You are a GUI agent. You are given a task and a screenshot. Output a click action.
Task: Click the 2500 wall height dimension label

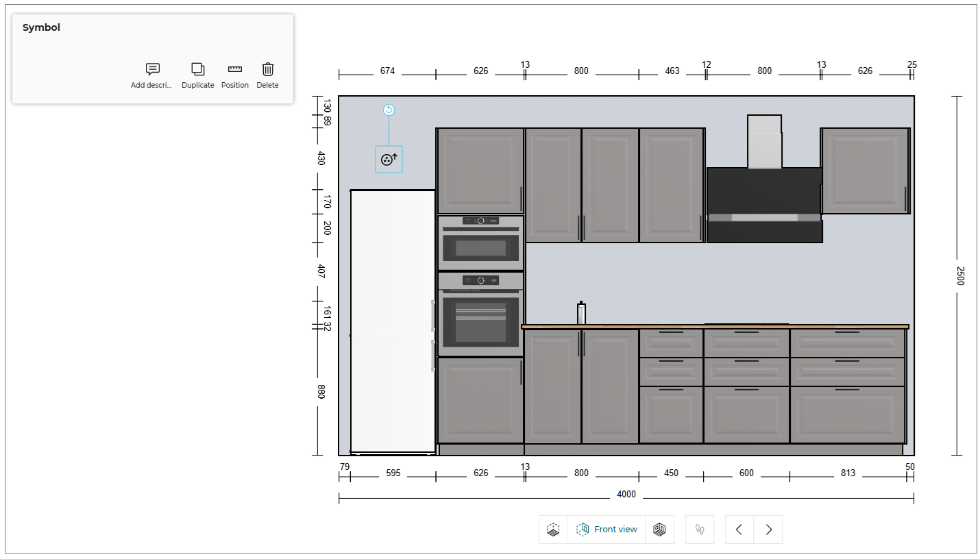point(959,276)
